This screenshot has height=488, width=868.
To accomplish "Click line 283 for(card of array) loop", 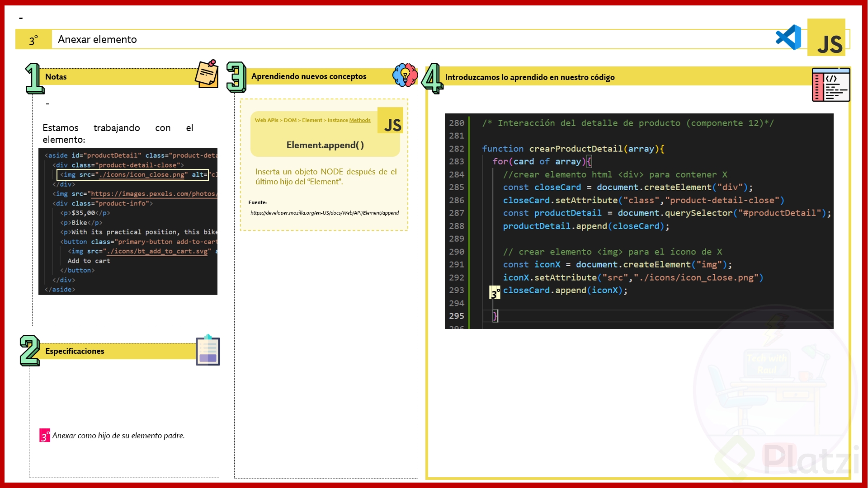I will click(542, 161).
